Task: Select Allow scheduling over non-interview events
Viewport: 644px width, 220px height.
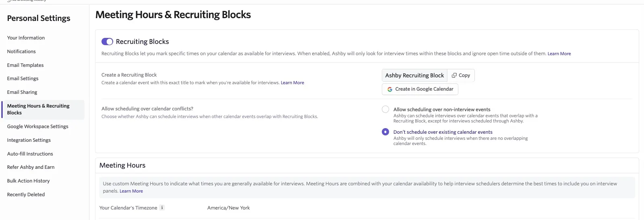Action: (385, 109)
